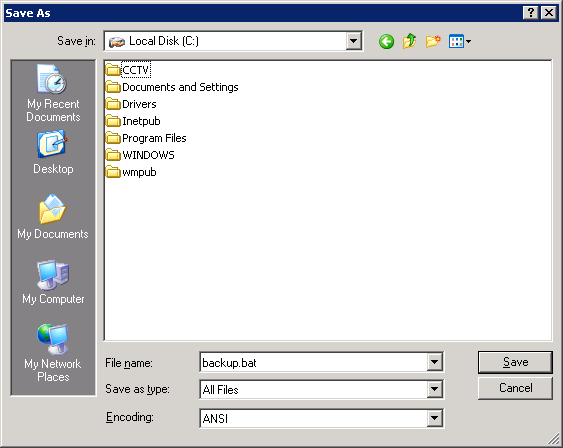Close the Save As dialog
This screenshot has width=563, height=448.
tap(549, 13)
